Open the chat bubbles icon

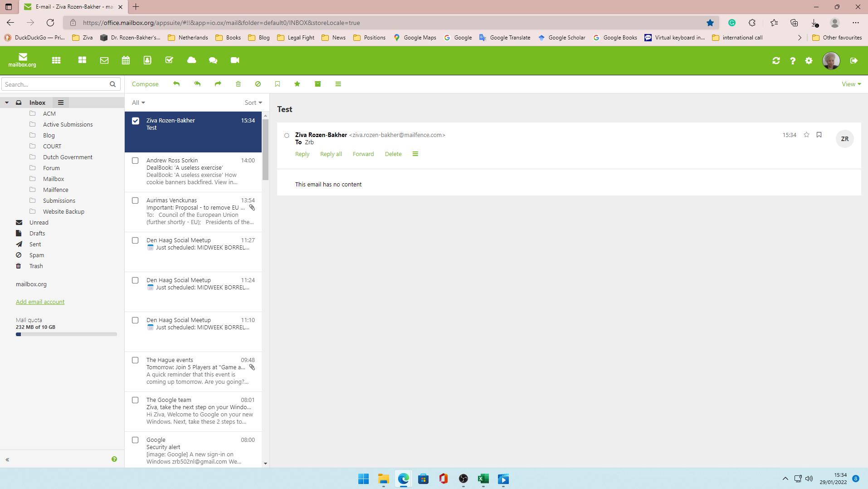tap(213, 60)
